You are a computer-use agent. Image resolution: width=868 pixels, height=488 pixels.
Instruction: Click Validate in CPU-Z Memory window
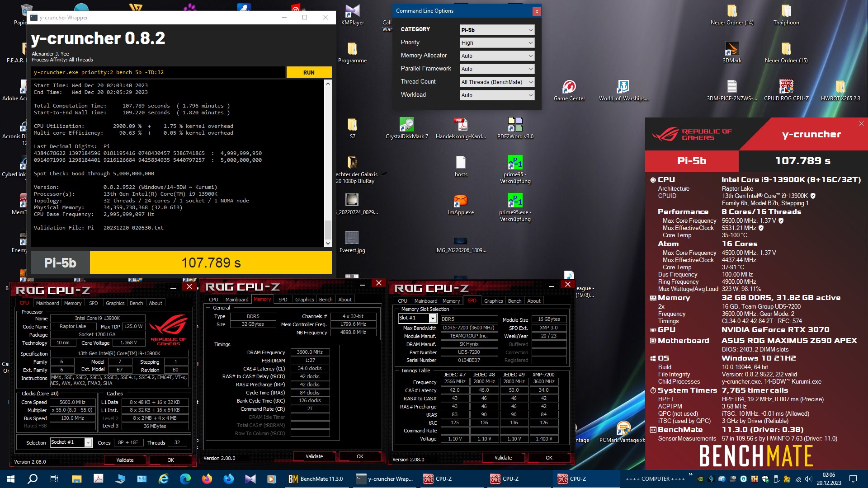[x=314, y=456]
